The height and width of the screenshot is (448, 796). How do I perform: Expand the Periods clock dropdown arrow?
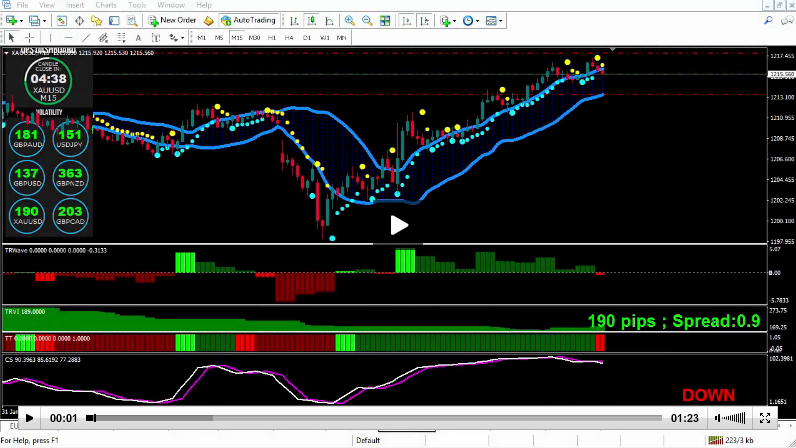(x=477, y=21)
